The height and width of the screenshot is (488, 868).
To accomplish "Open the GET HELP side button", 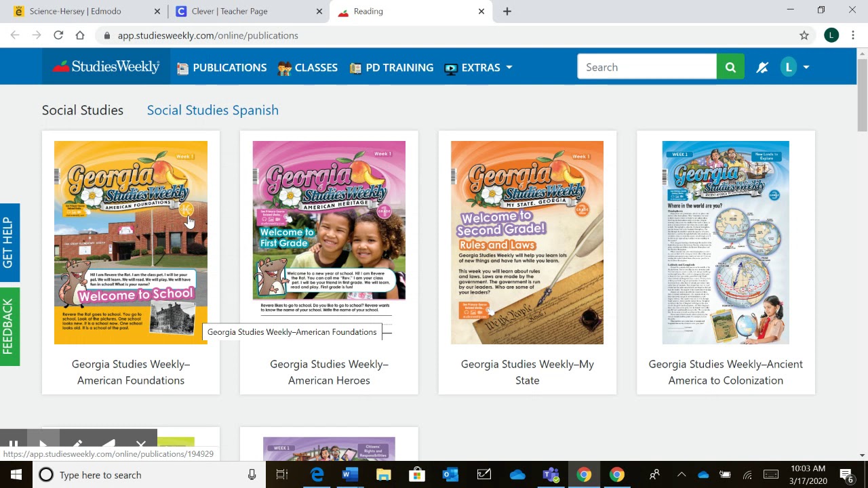I will click(x=9, y=243).
